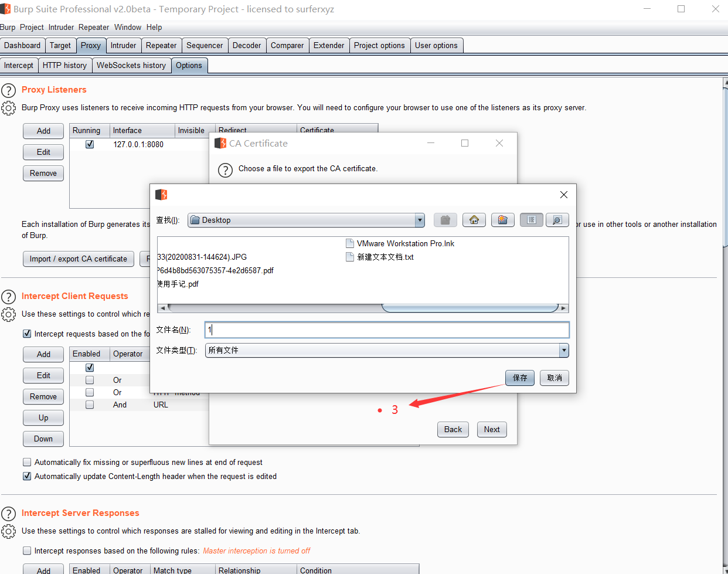Click the help icon beside Intercept Client Requests
The width and height of the screenshot is (728, 574).
click(8, 297)
